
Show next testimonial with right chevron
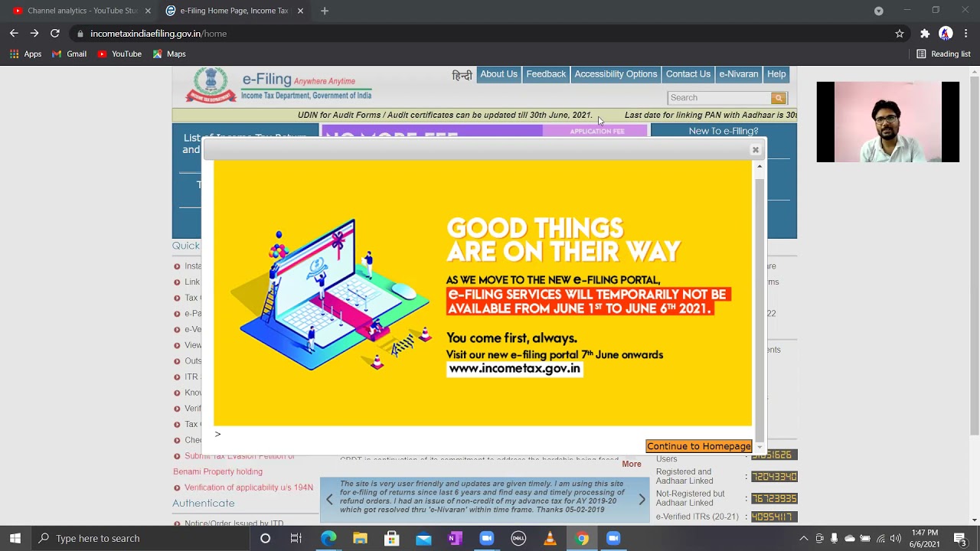(x=642, y=500)
